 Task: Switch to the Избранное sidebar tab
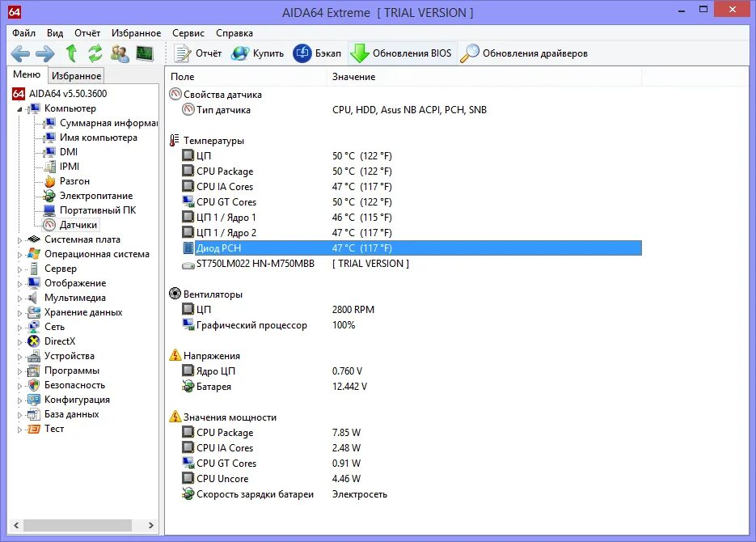click(76, 76)
